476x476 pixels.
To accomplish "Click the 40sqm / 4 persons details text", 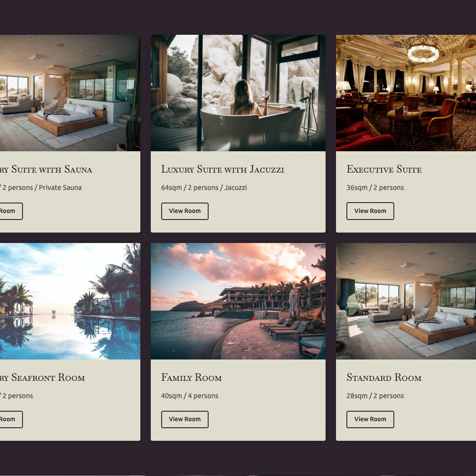I will 190,396.
